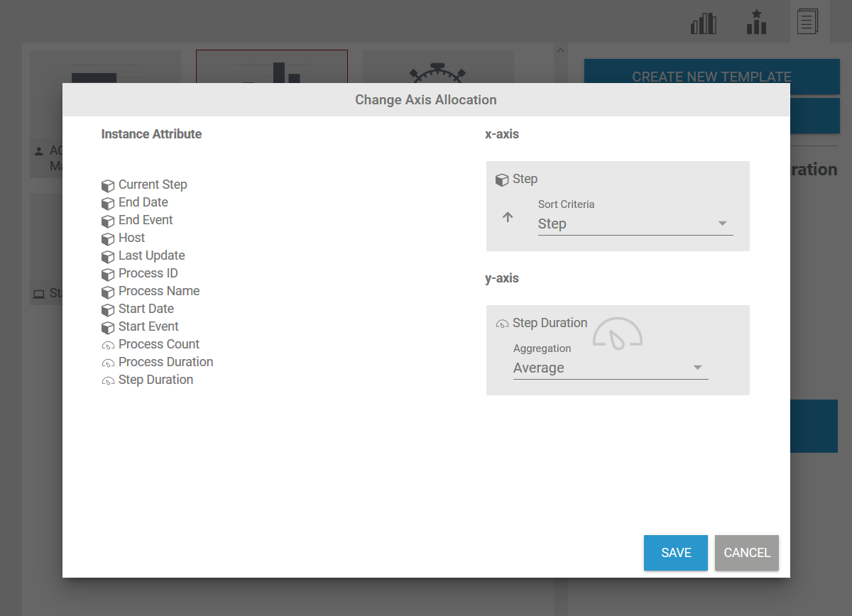Click the gauge icon next to Process Duration
This screenshot has height=616, width=852.
(108, 363)
